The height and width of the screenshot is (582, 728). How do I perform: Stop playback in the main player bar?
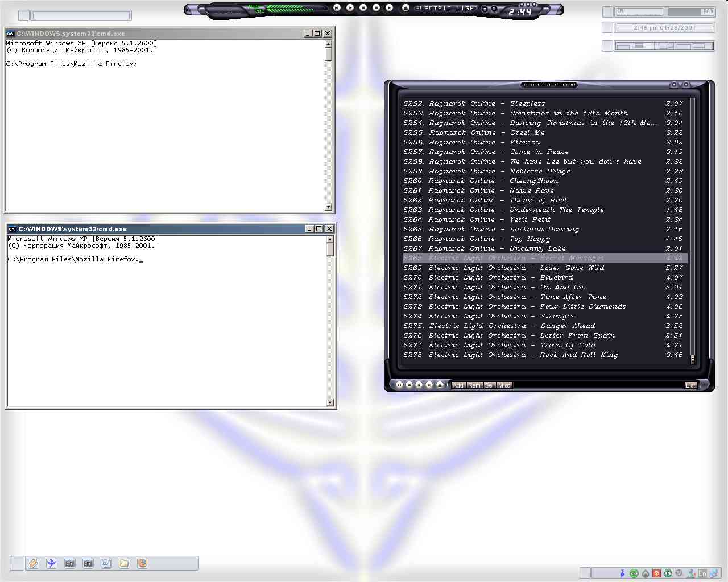376,8
